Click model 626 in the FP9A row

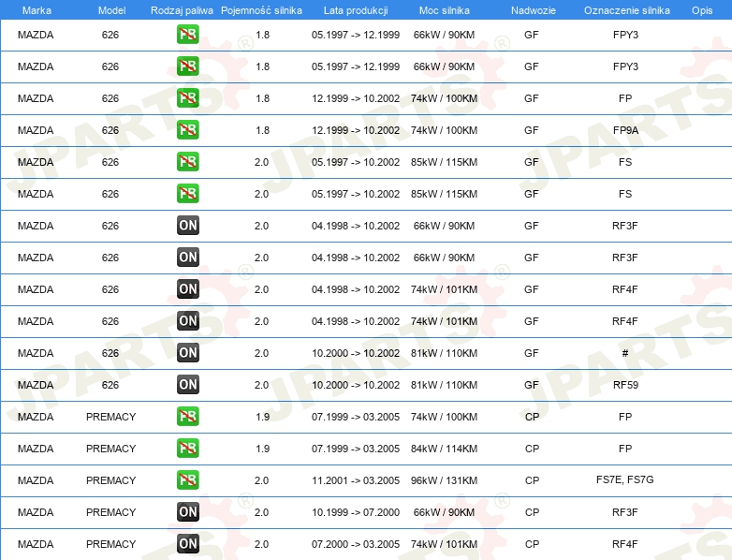110,130
